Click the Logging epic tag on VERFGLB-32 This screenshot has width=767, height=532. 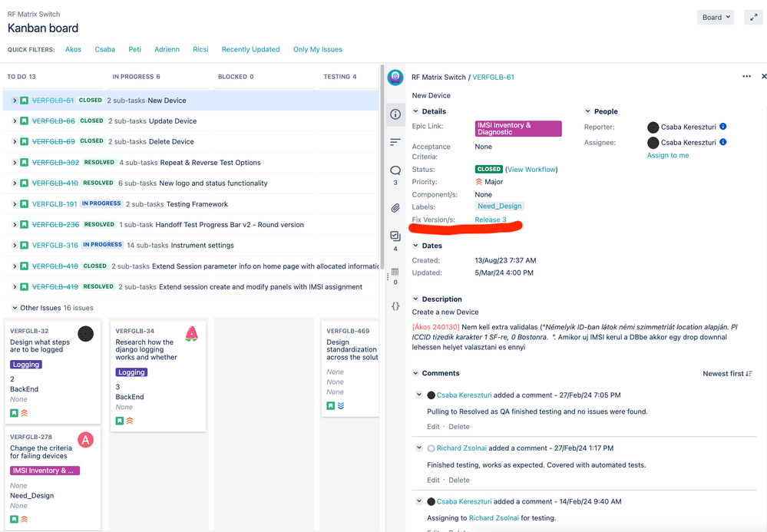[26, 365]
